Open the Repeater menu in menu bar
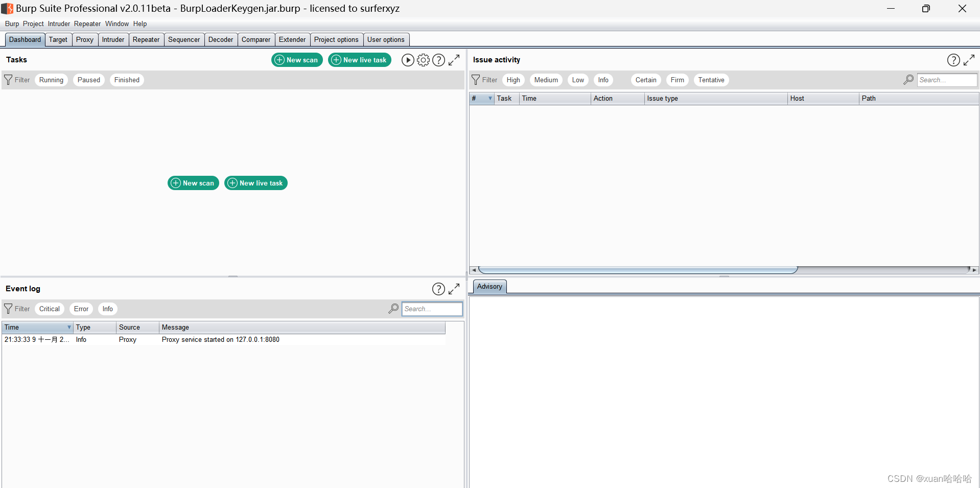This screenshot has height=488, width=980. point(87,24)
